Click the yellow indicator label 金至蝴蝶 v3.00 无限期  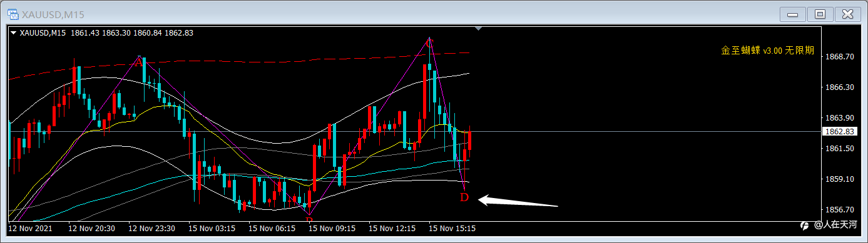tap(768, 51)
